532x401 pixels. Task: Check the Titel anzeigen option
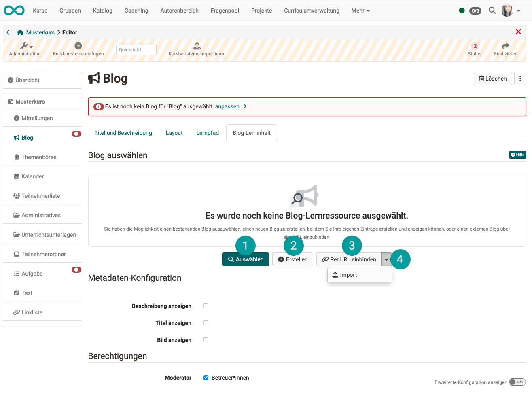pos(206,323)
